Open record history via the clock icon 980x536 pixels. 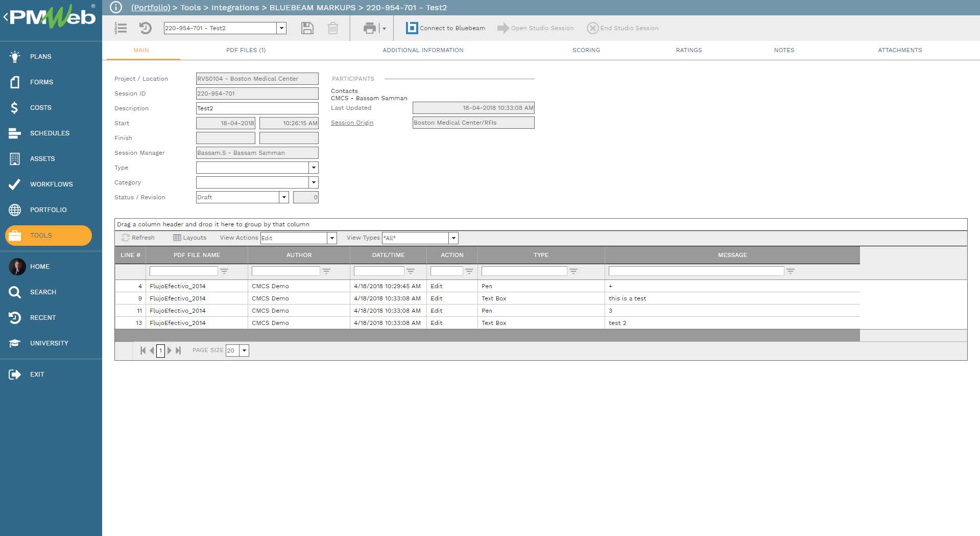point(146,28)
